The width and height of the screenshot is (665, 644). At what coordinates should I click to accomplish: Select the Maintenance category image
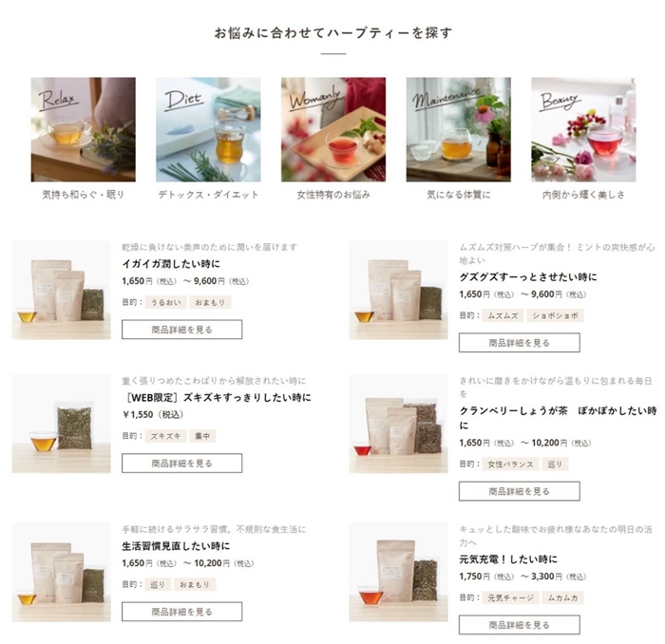click(459, 129)
